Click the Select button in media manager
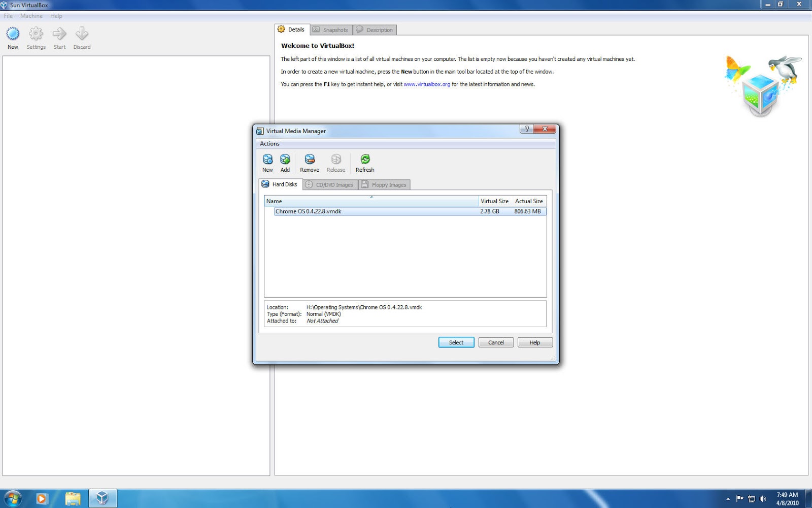The image size is (812, 508). [x=456, y=342]
